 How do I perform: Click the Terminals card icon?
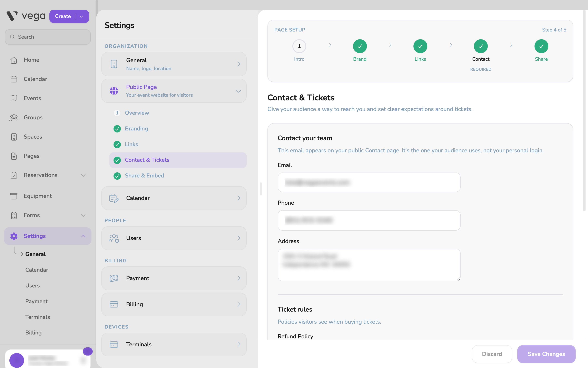point(114,344)
